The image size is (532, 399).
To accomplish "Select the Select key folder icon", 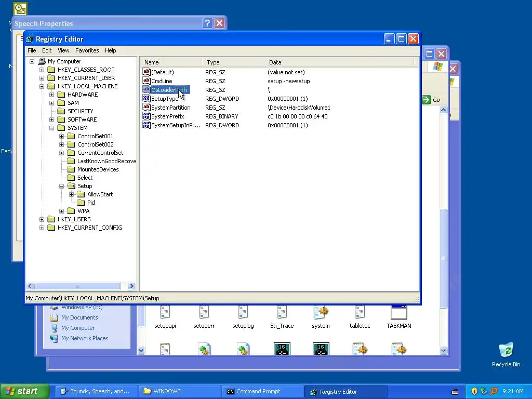I will coord(71,178).
